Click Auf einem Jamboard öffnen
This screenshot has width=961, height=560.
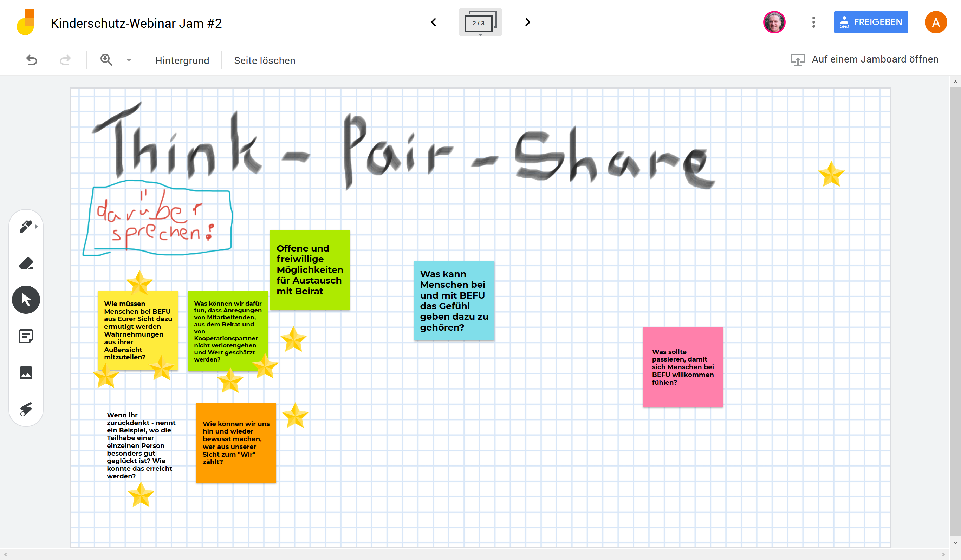point(864,59)
